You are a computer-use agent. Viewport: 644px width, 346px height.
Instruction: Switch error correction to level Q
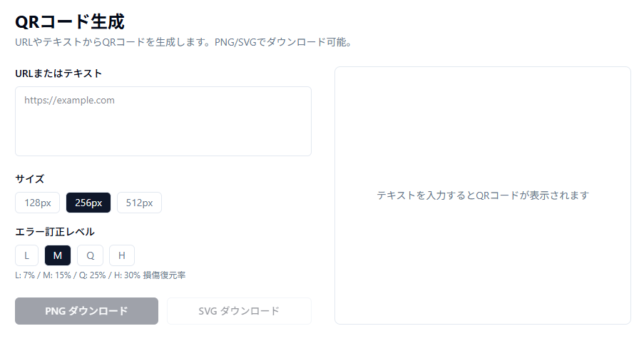click(x=91, y=255)
